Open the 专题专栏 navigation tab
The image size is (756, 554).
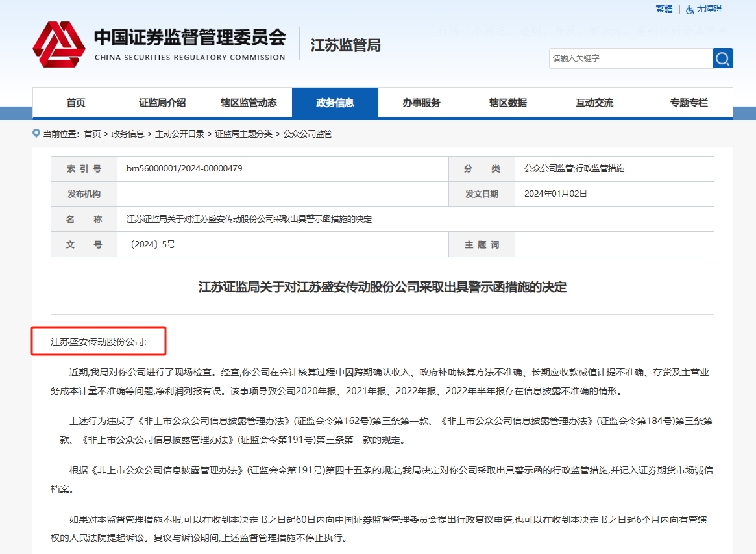pyautogui.click(x=689, y=103)
